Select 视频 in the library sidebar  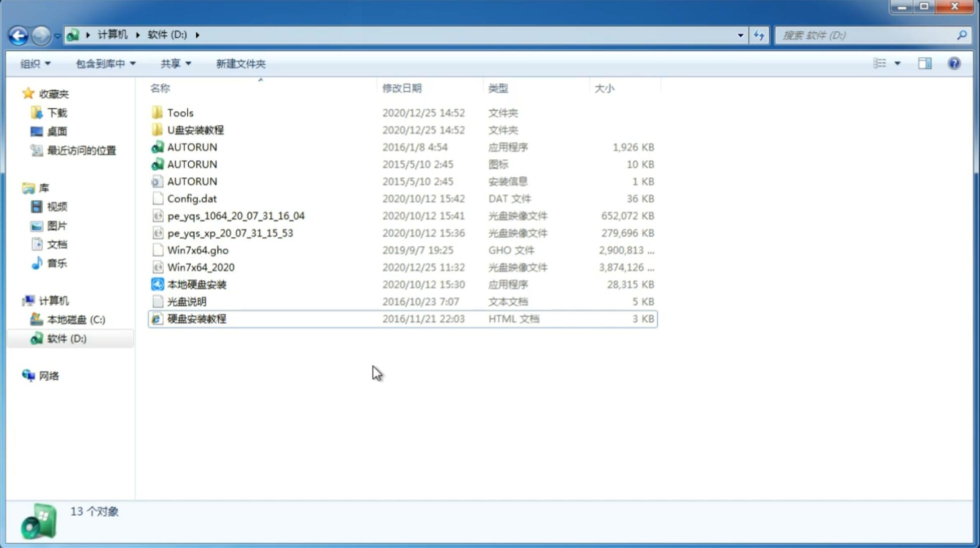pos(56,207)
